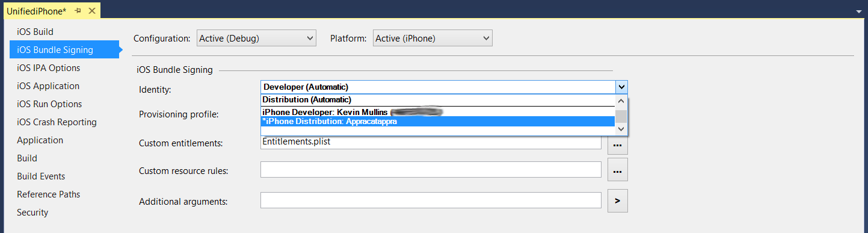Close the UnifiediPhone tab
This screenshot has width=868, height=233.
click(91, 11)
